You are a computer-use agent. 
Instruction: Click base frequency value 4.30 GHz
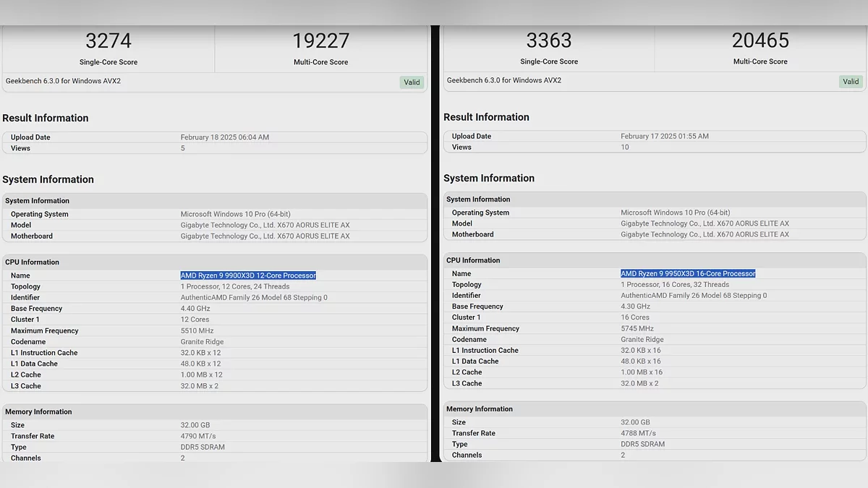click(635, 307)
